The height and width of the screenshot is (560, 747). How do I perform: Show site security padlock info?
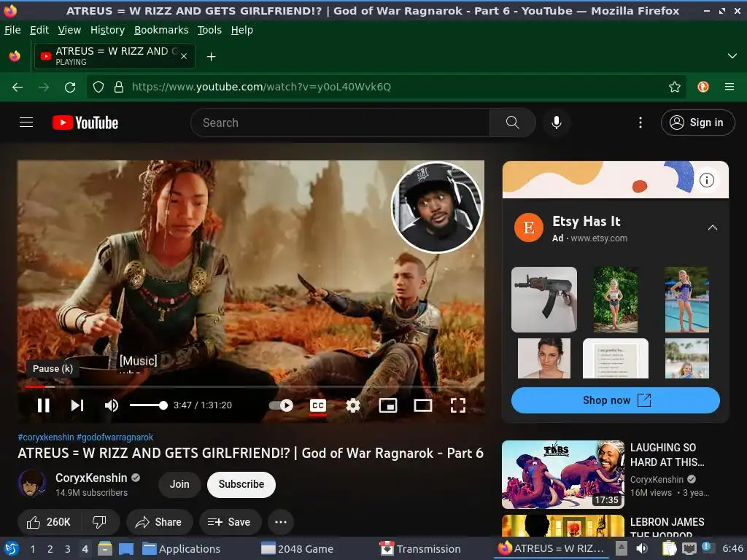pos(119,87)
